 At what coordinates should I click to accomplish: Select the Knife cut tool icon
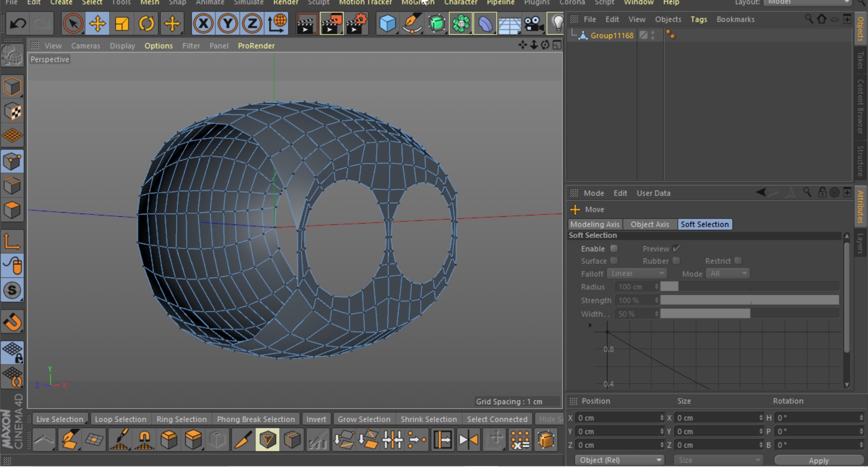[x=243, y=439]
